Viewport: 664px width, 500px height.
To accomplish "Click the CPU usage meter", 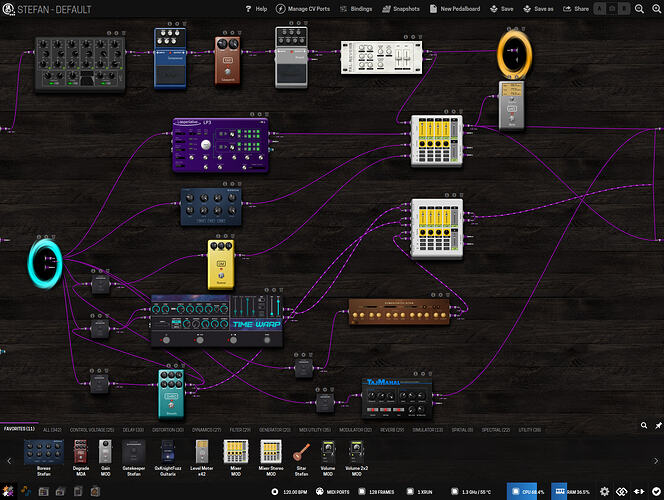I will [x=528, y=492].
